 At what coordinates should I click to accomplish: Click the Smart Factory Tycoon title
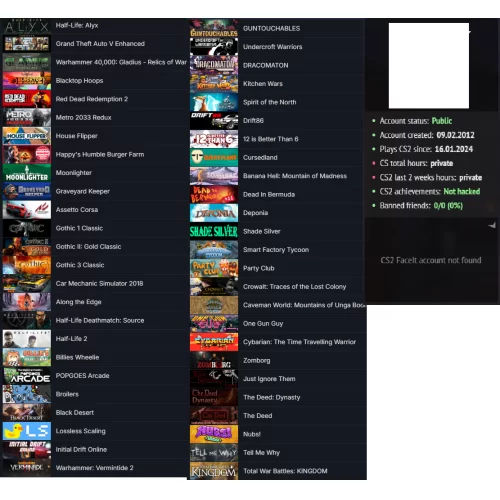click(276, 250)
